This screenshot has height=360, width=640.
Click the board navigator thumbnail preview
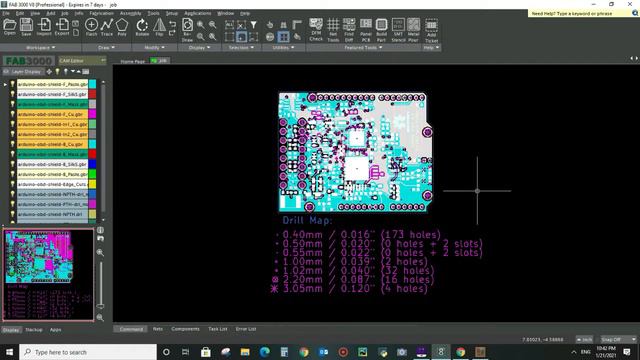click(x=48, y=275)
